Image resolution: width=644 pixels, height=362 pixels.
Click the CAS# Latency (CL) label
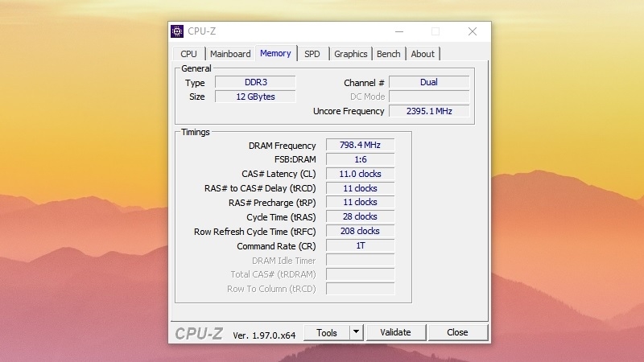click(279, 174)
